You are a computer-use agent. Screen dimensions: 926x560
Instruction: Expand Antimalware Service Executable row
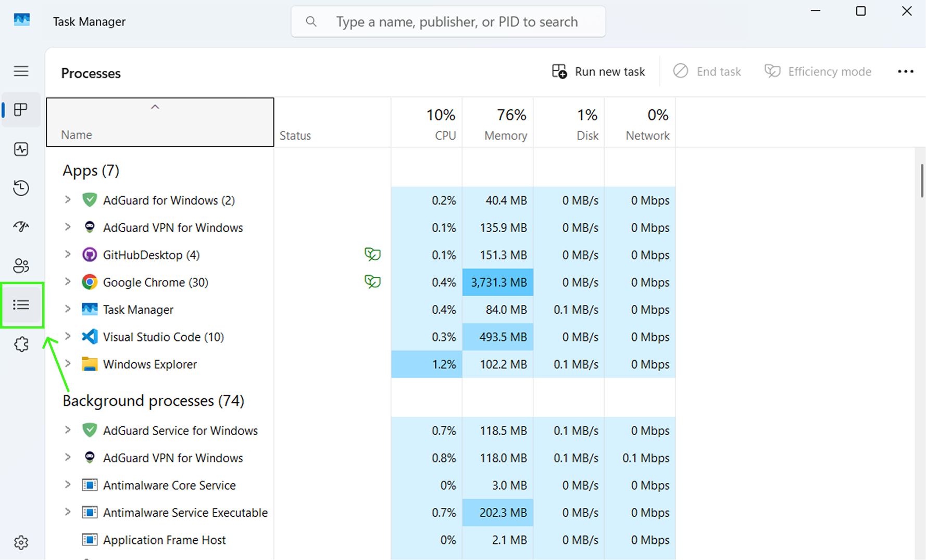(68, 512)
